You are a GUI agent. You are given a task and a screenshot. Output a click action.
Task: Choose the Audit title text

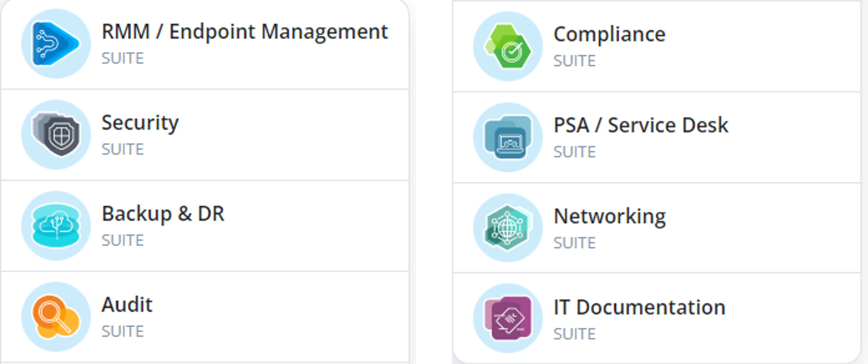[x=127, y=304]
